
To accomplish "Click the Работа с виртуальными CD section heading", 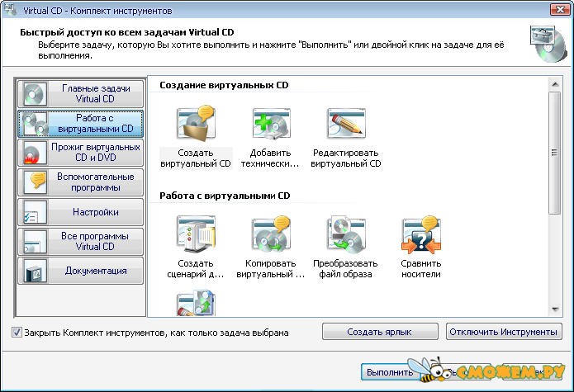I will pos(225,196).
